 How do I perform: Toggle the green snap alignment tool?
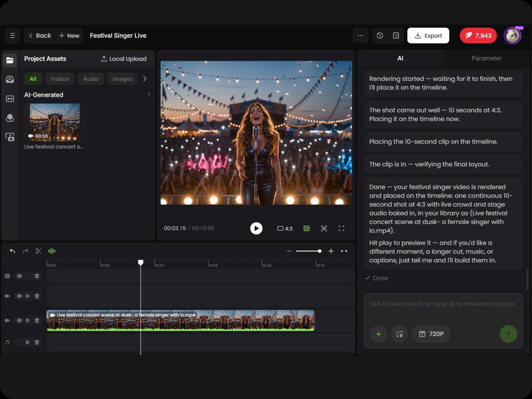[x=52, y=251]
